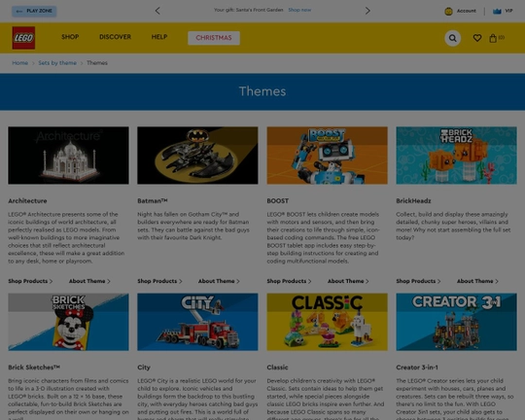Click the Creator 3-in-1 heading text
Screen dimensions: 525x420
(x=417, y=367)
